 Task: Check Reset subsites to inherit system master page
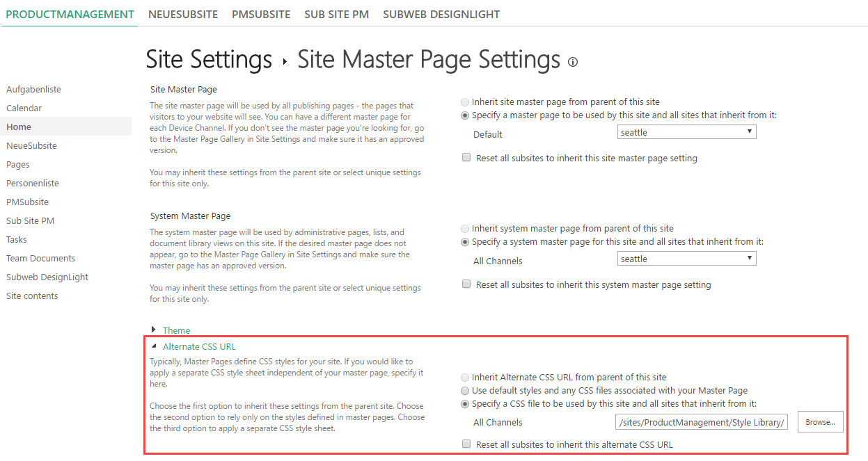click(466, 284)
